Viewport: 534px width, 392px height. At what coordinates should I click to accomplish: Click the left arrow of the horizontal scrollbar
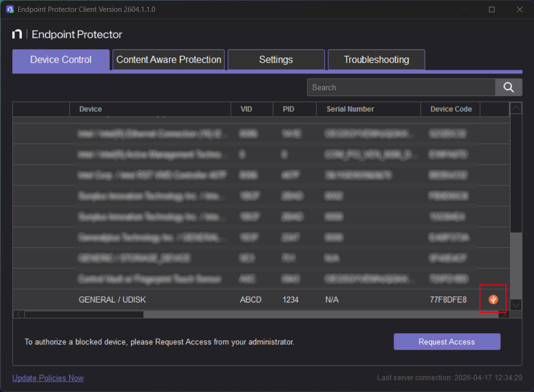tap(18, 314)
